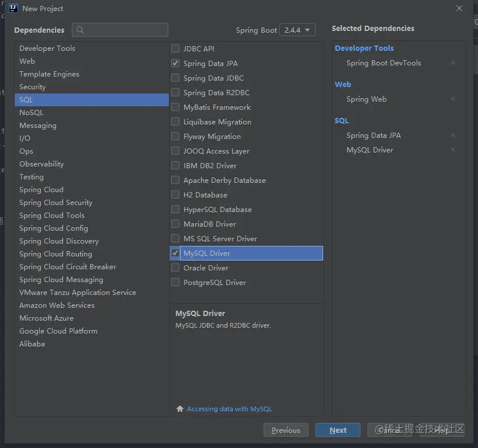Select the NoSQL dependency category
The image size is (478, 448).
tap(31, 112)
